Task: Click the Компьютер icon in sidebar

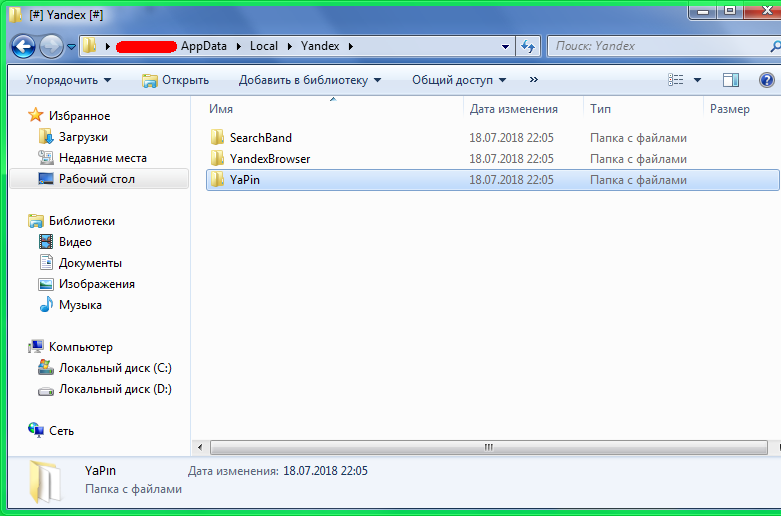Action: pyautogui.click(x=36, y=346)
